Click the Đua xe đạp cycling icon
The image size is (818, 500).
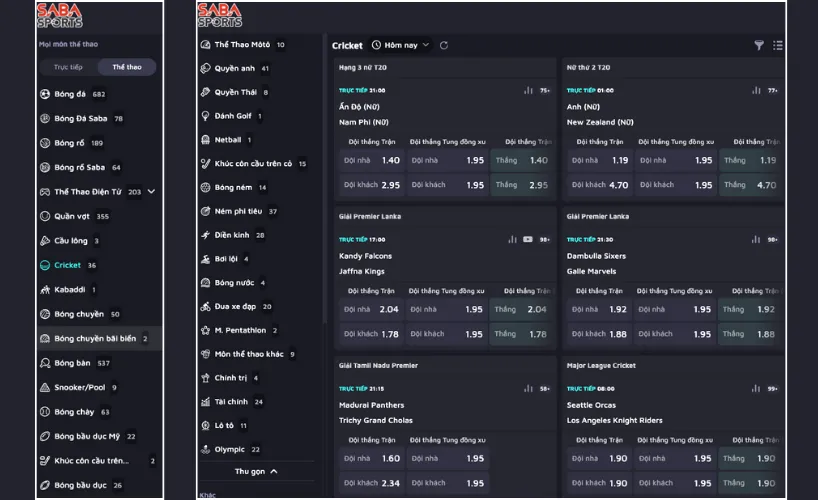tap(205, 307)
